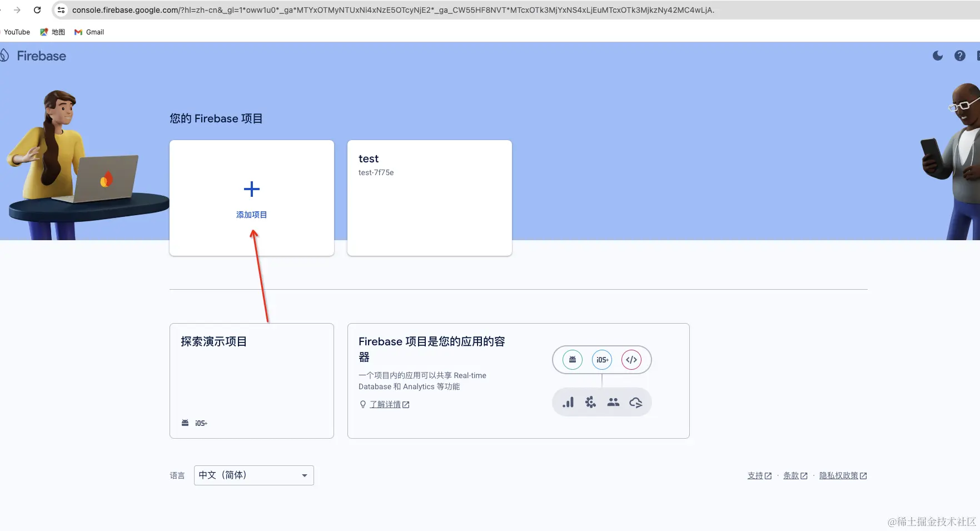Open the 探索演示项目 card

point(252,381)
